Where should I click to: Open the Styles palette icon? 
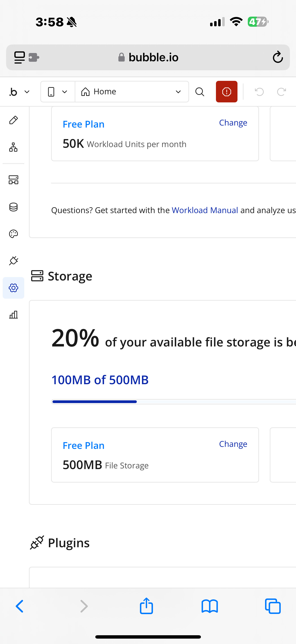[x=13, y=234]
